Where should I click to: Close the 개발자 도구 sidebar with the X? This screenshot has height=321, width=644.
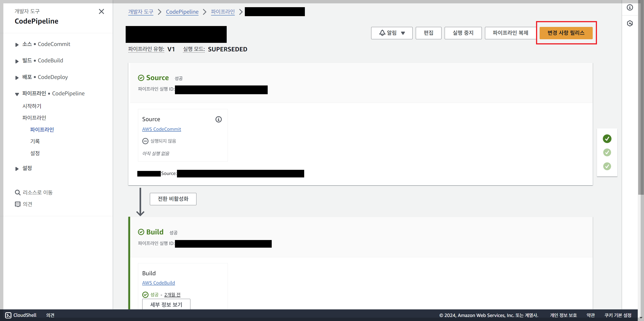tap(101, 11)
